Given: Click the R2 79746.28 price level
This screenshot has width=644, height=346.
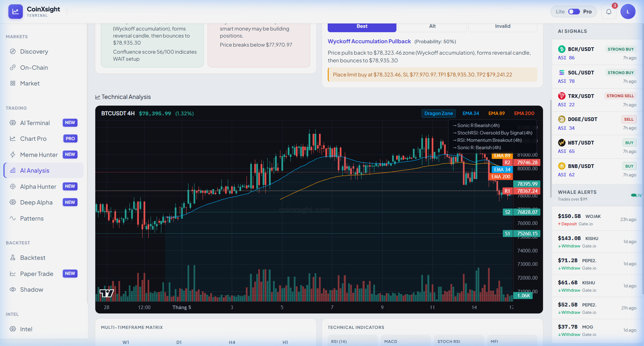Looking at the screenshot, I should (522, 163).
